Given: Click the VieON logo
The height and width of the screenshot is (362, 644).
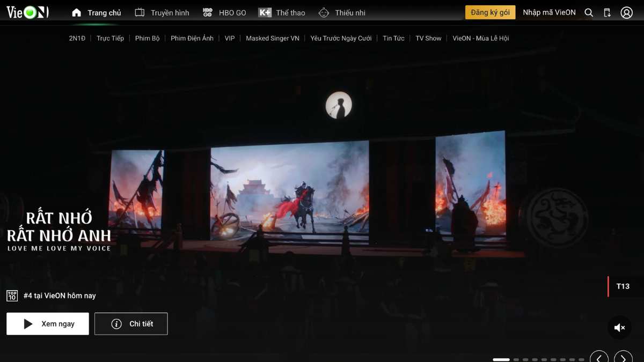Looking at the screenshot, I should click(27, 12).
